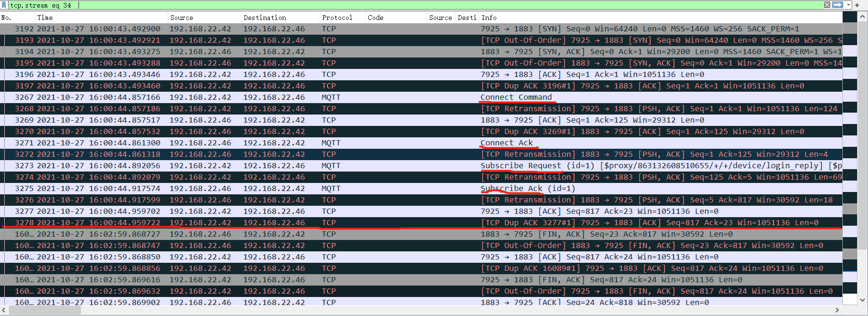Sort by the Source port column after Code
Viewport: 868px width, 316px height.
441,18
